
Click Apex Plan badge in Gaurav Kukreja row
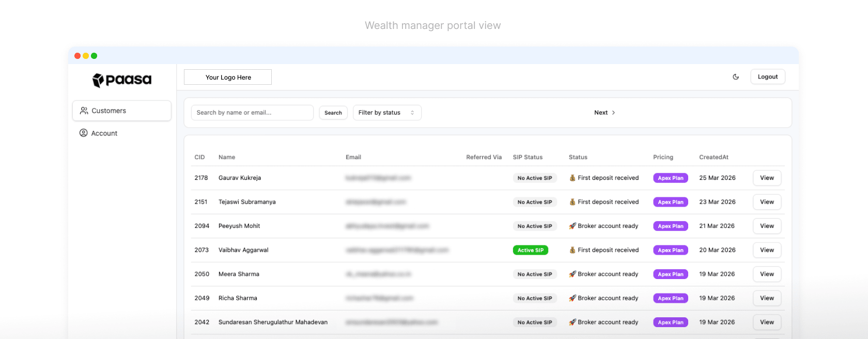click(671, 178)
